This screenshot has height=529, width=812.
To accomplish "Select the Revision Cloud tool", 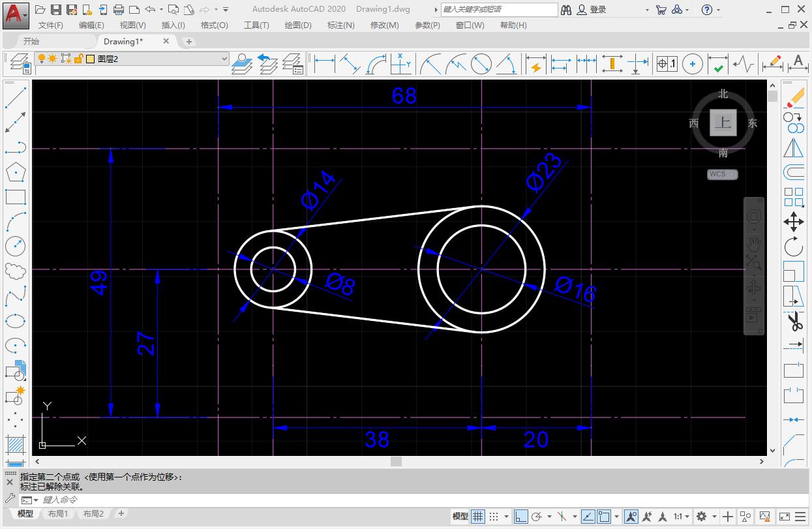I will [16, 271].
